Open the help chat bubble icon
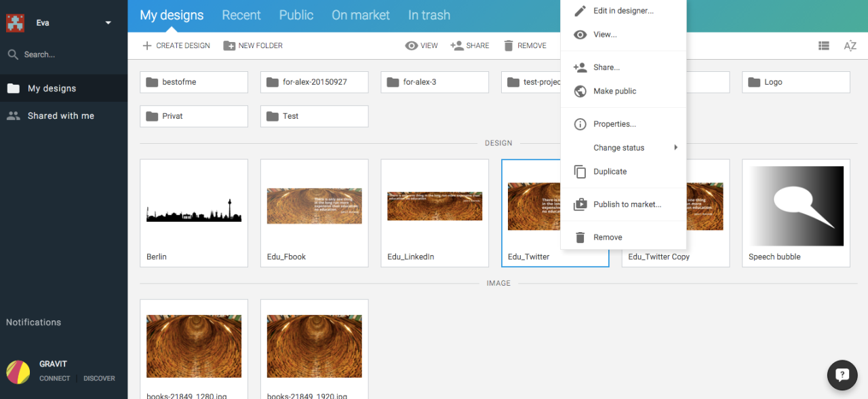 [x=842, y=375]
